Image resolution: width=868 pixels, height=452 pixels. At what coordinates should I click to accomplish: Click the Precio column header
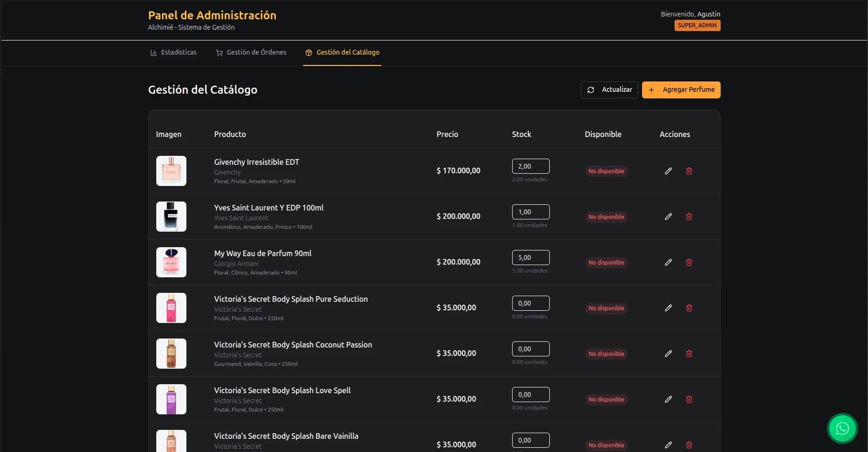tap(447, 134)
